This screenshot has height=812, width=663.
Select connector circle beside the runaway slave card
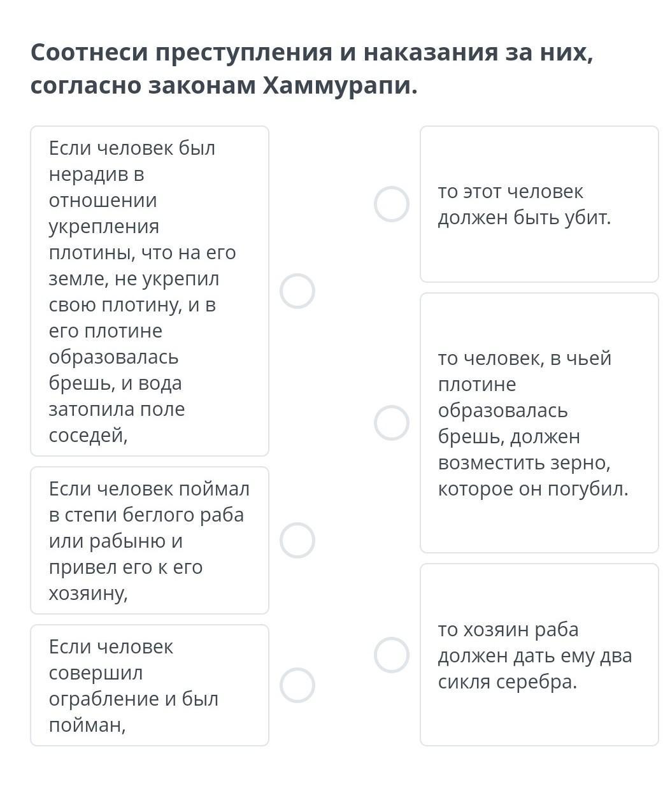click(x=297, y=540)
